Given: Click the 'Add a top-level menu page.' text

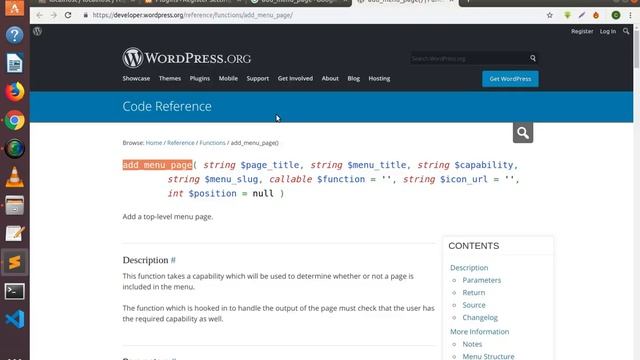Looking at the screenshot, I should [168, 216].
